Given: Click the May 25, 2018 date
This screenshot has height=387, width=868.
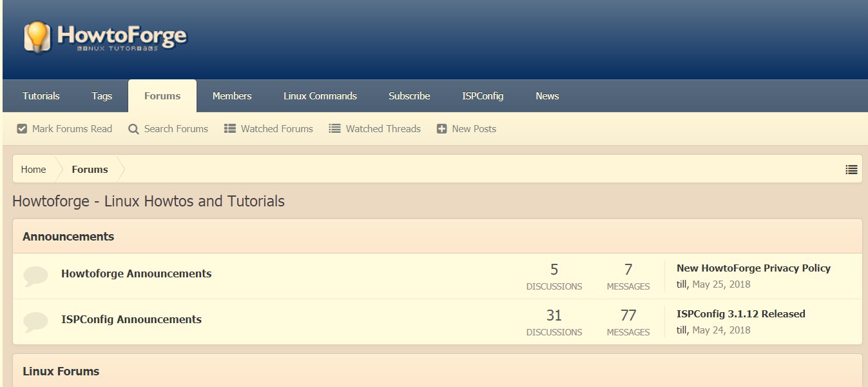Looking at the screenshot, I should 721,284.
